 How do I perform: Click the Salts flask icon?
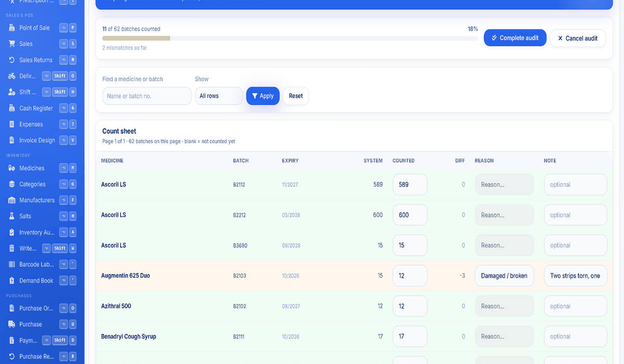[x=12, y=216]
